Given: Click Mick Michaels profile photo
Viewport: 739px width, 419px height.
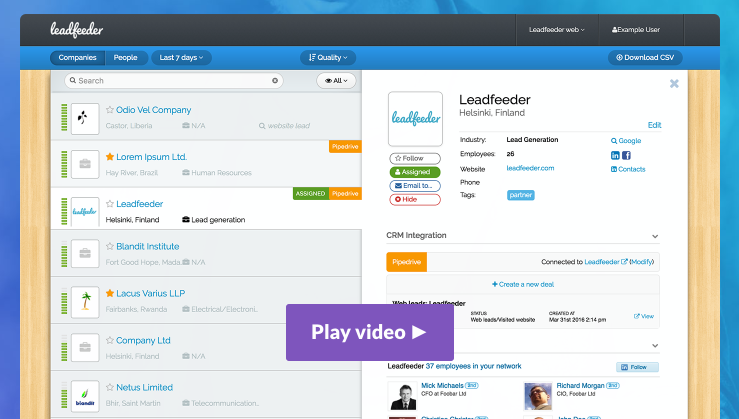Looking at the screenshot, I should tap(402, 396).
